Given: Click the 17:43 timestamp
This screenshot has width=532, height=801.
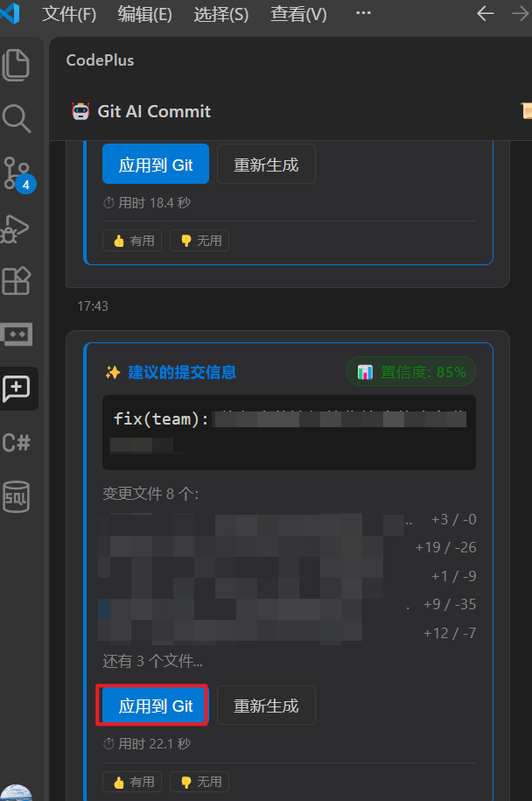Looking at the screenshot, I should (x=93, y=306).
